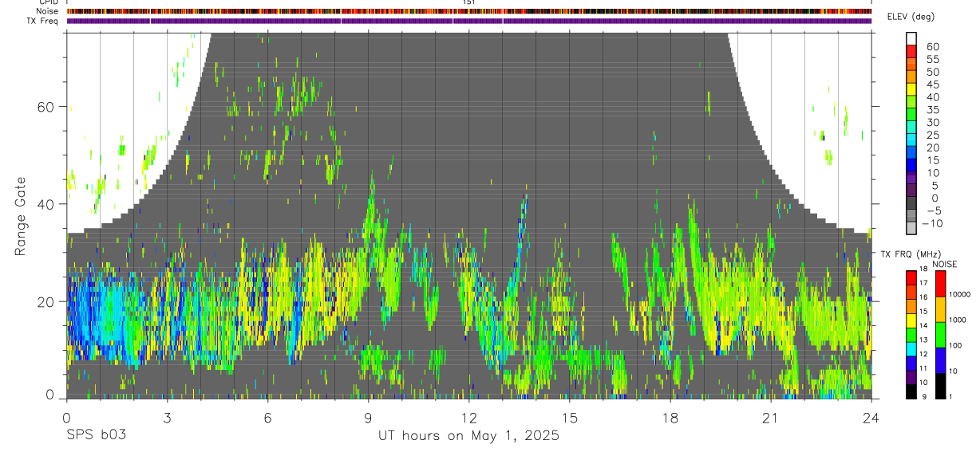The height and width of the screenshot is (452, 980).
Task: Click the "9" tick on the UT hours axis
Action: (368, 418)
